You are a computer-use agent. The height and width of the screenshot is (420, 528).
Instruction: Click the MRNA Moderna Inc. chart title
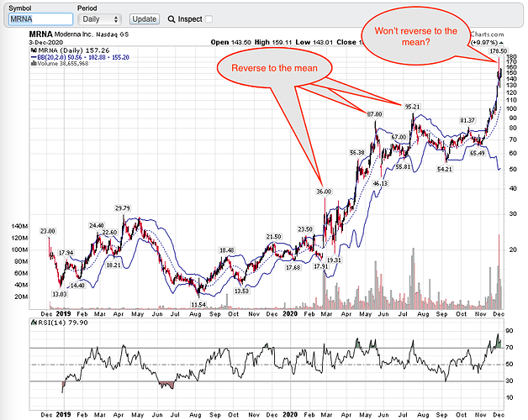(x=79, y=34)
